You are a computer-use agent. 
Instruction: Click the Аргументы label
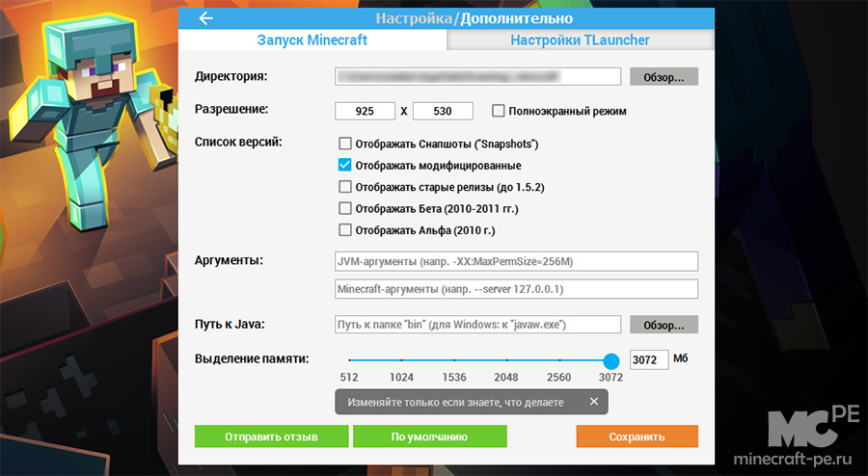pos(230,260)
